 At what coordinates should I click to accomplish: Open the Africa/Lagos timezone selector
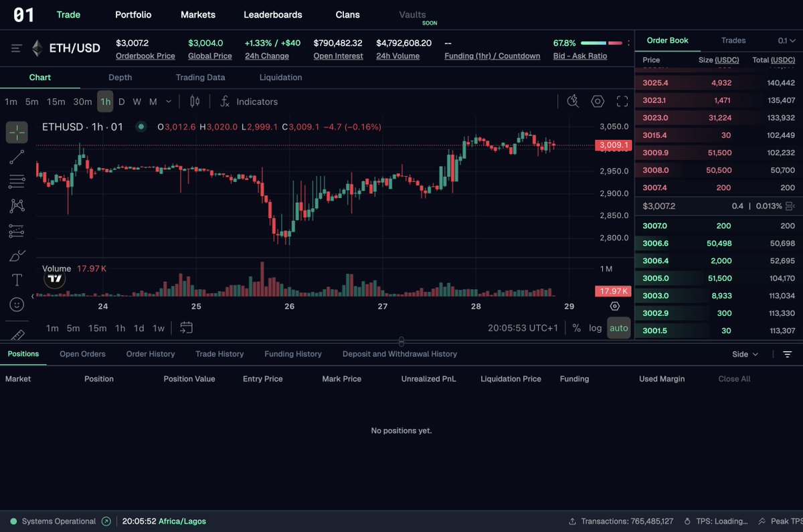tap(182, 521)
